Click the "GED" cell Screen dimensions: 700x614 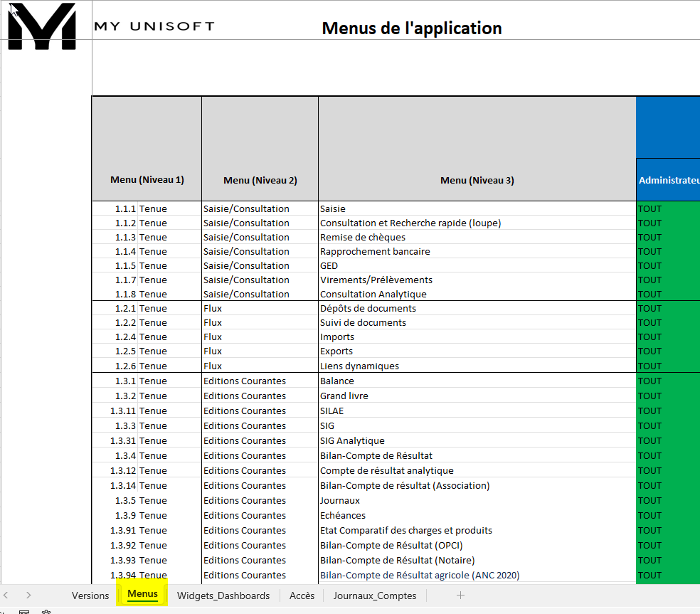pos(477,266)
